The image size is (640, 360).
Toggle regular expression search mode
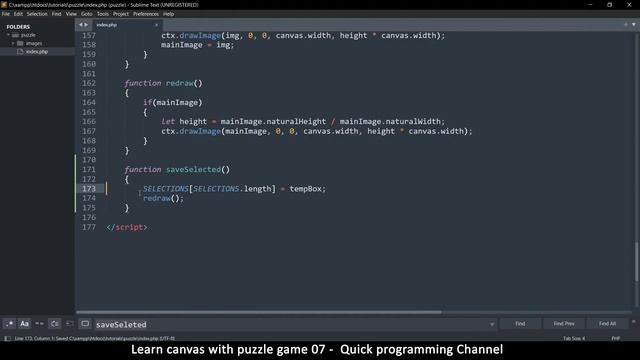click(x=9, y=324)
